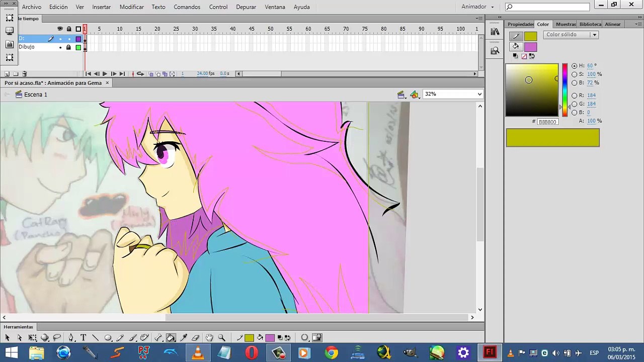Select the S saturation radio button
Screen dimensions: 644x362
click(574, 74)
